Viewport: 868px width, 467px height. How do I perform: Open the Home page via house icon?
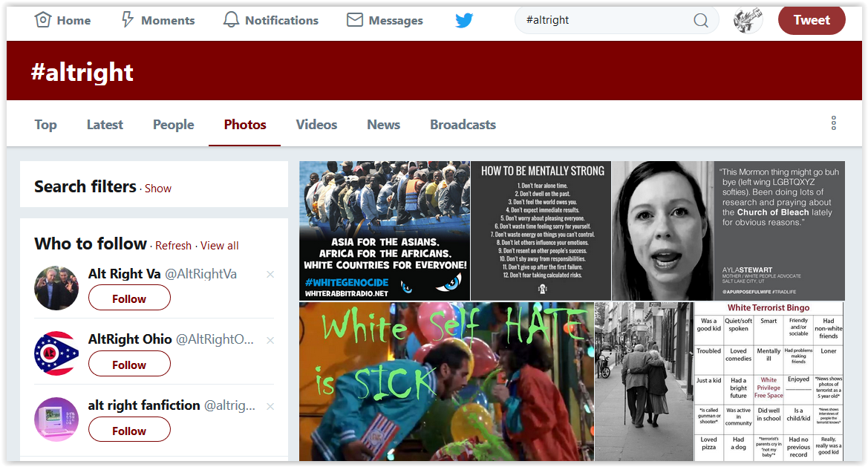pos(42,20)
